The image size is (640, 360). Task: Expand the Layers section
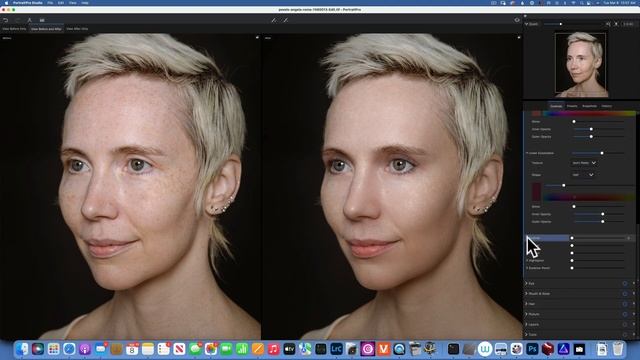click(x=527, y=324)
